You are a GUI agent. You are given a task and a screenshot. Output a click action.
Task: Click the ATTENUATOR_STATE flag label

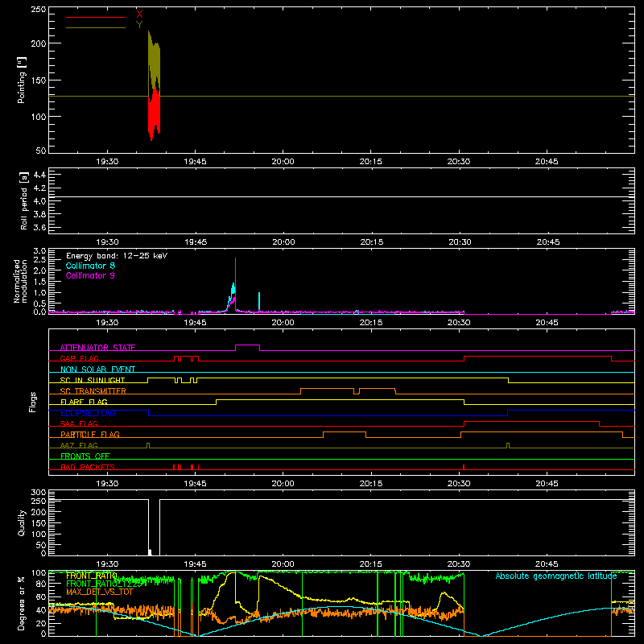pos(97,348)
